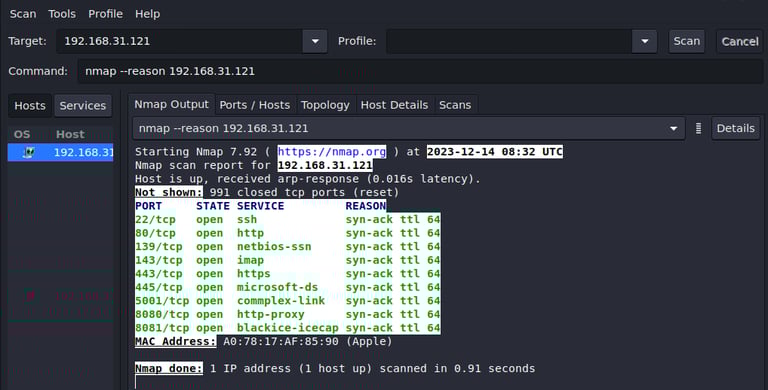Click the 445/tcp microsoft-ds row
This screenshot has height=390, width=768.
(288, 287)
